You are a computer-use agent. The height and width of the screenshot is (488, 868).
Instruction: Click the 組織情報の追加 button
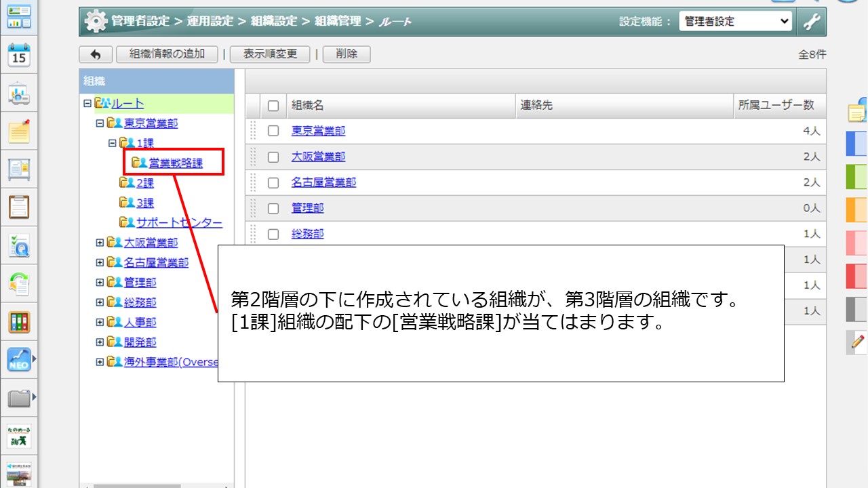click(167, 54)
